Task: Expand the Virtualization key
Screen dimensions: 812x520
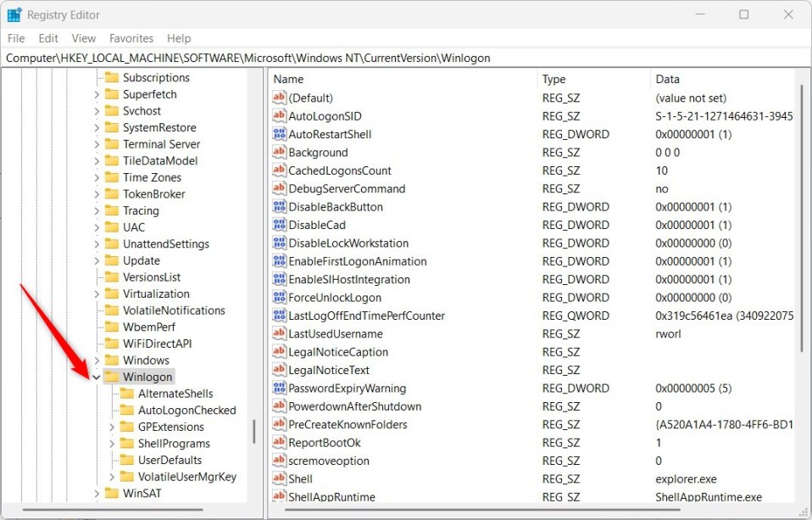Action: 97,294
